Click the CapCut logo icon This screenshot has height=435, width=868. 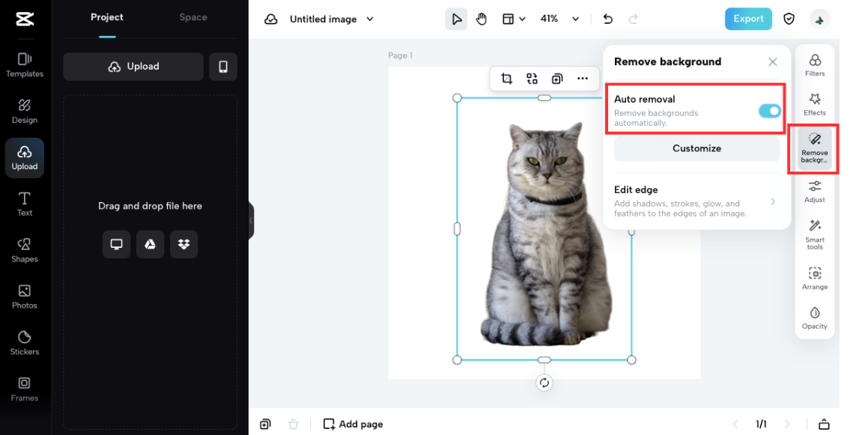point(25,19)
